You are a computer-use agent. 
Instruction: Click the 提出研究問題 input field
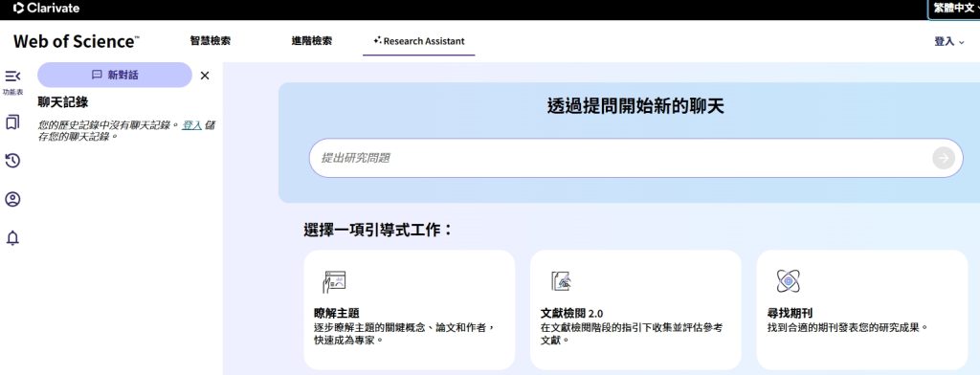pyautogui.click(x=635, y=158)
